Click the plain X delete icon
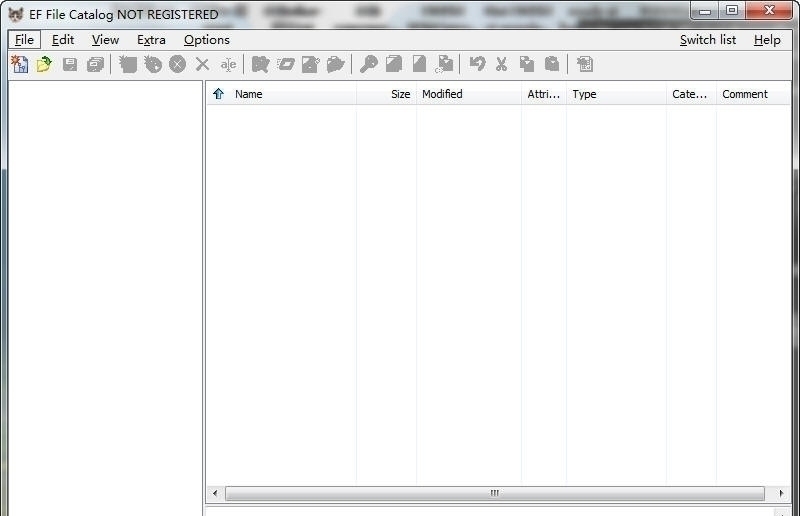The height and width of the screenshot is (516, 800). [203, 64]
